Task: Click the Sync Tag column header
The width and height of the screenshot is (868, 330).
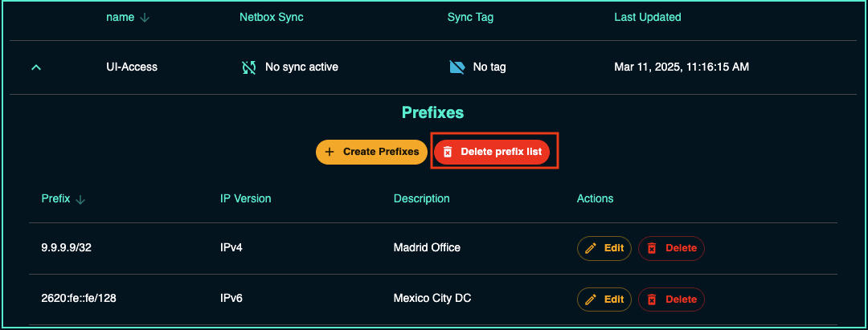Action: pos(471,17)
